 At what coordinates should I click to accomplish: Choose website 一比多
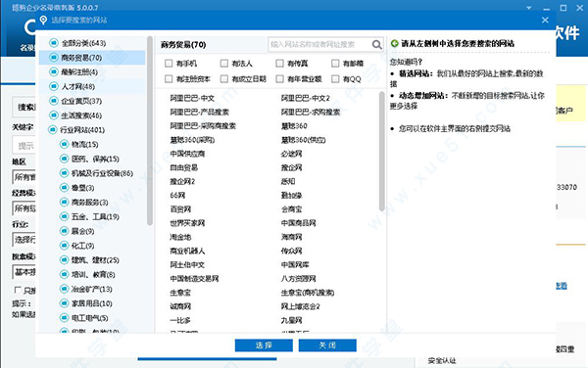(180, 320)
